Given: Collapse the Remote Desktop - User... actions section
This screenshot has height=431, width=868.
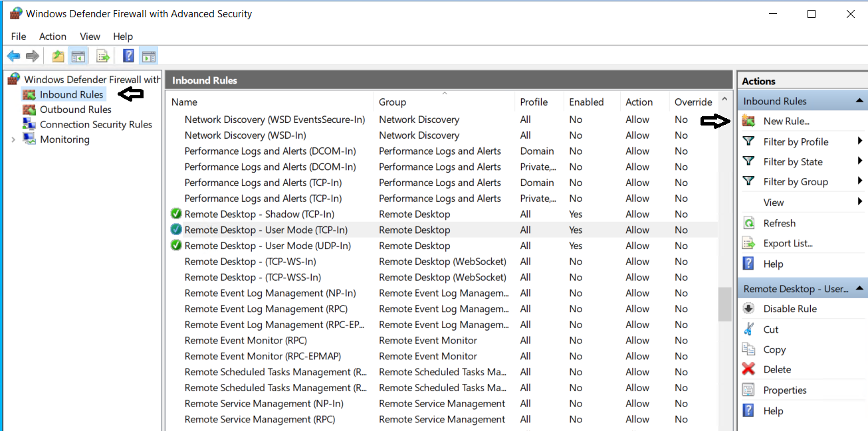Looking at the screenshot, I should click(x=859, y=289).
